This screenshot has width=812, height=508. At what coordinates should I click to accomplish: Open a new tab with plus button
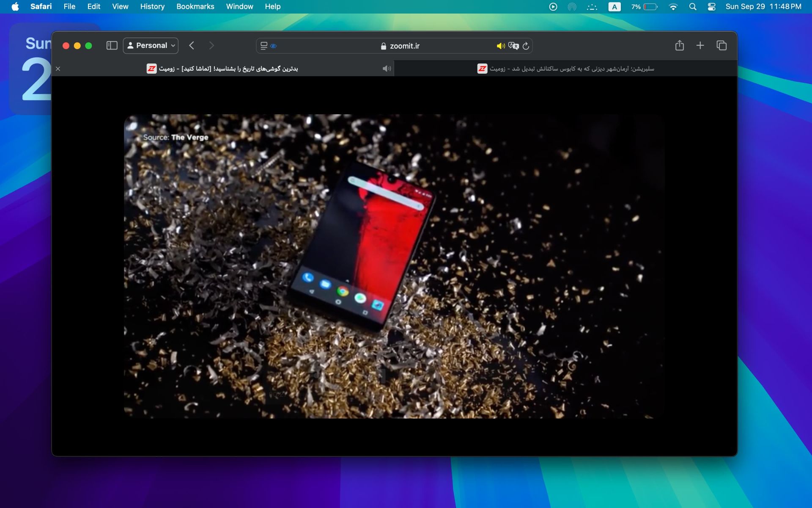pyautogui.click(x=700, y=45)
